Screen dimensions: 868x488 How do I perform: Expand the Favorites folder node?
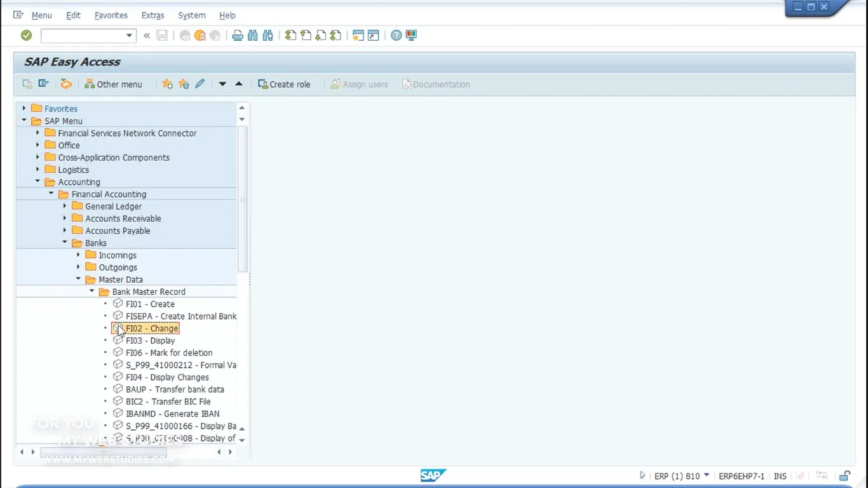(x=24, y=109)
